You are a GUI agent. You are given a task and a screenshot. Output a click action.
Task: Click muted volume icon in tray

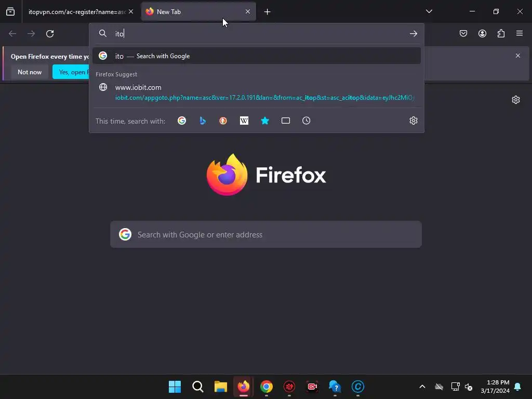click(469, 387)
